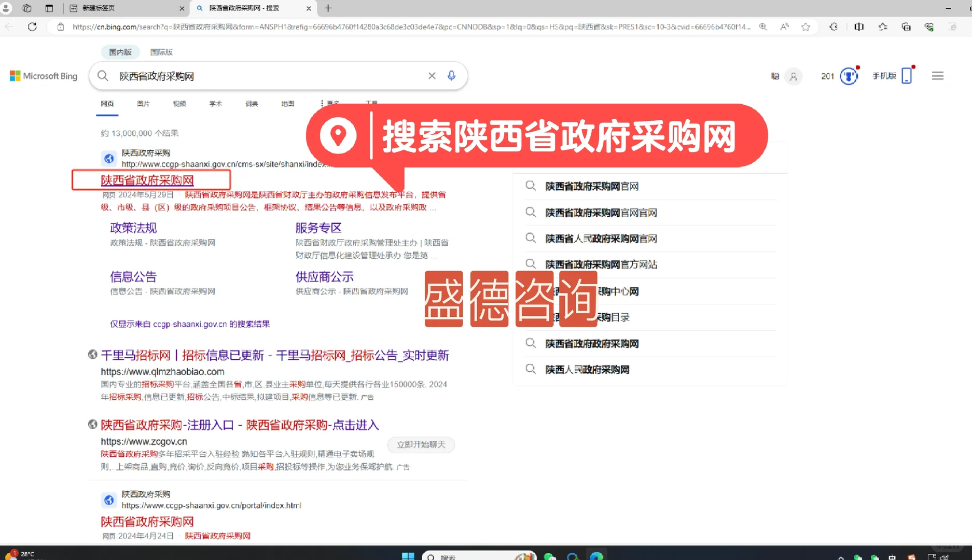Open the Collections icon in the browser toolbar

point(906,26)
